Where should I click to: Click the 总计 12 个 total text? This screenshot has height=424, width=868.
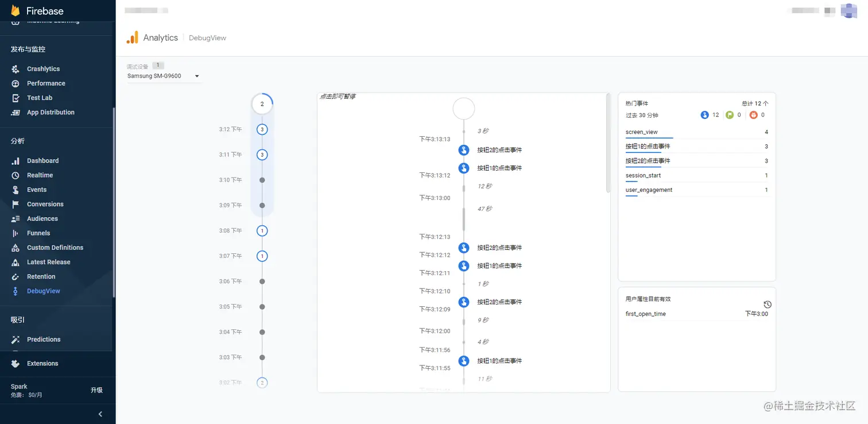click(755, 103)
